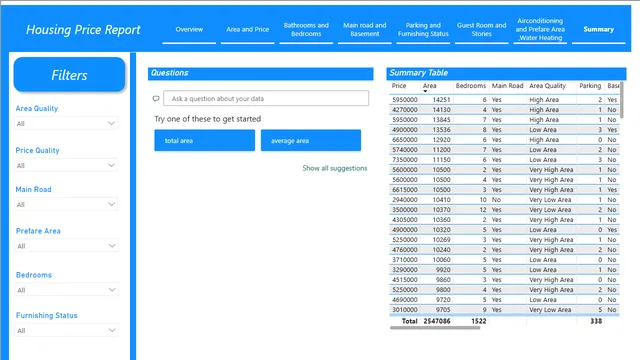Open the Price Quality filter dropdown
Viewport: 640px width, 360px height.
(x=66, y=165)
